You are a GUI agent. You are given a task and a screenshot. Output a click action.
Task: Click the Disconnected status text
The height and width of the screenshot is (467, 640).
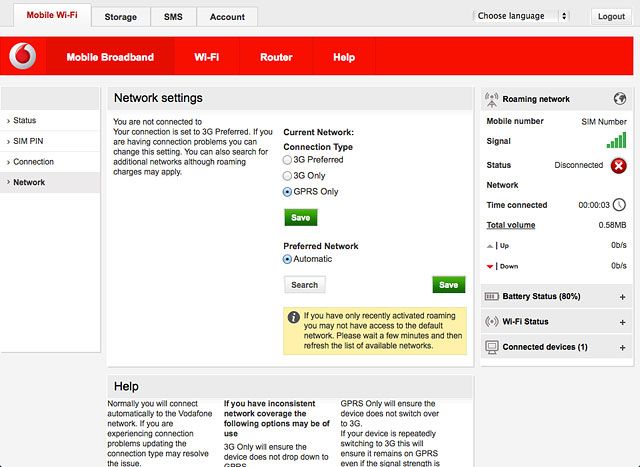(578, 165)
